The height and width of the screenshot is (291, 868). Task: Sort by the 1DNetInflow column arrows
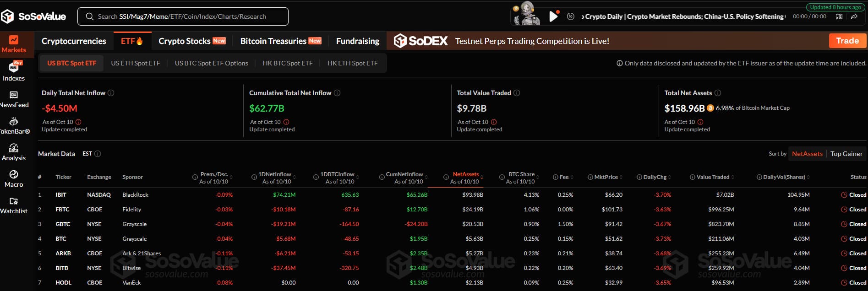pos(295,177)
